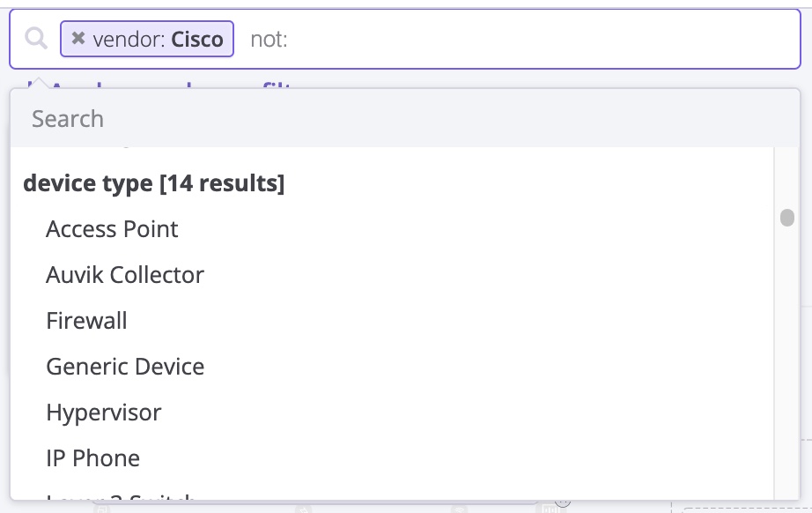Click the dropdown's upward pointer notch

click(x=39, y=84)
